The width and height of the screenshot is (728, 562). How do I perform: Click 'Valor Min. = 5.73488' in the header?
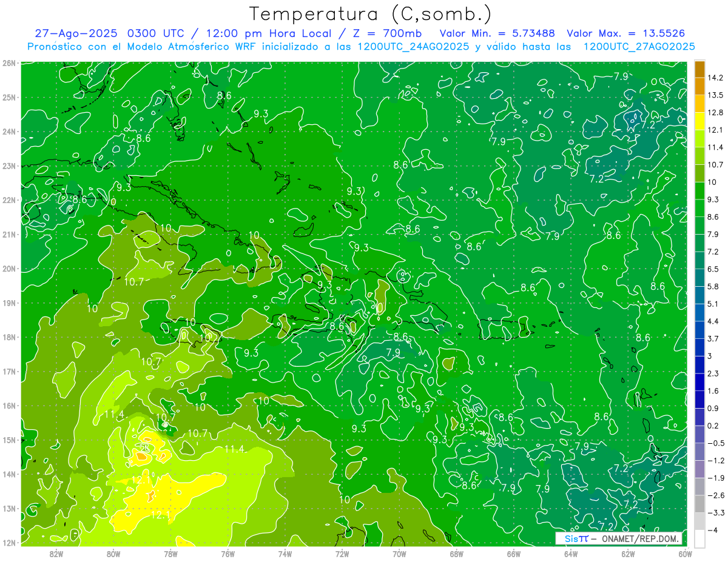click(497, 33)
